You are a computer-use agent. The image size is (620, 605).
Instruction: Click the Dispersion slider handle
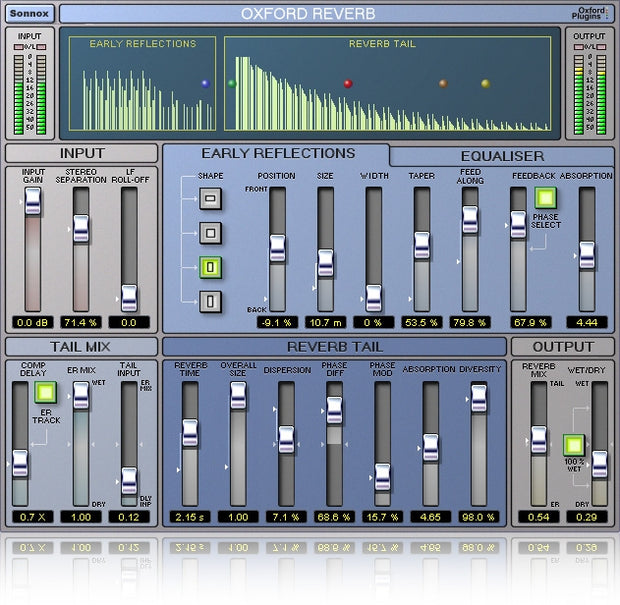[x=286, y=439]
